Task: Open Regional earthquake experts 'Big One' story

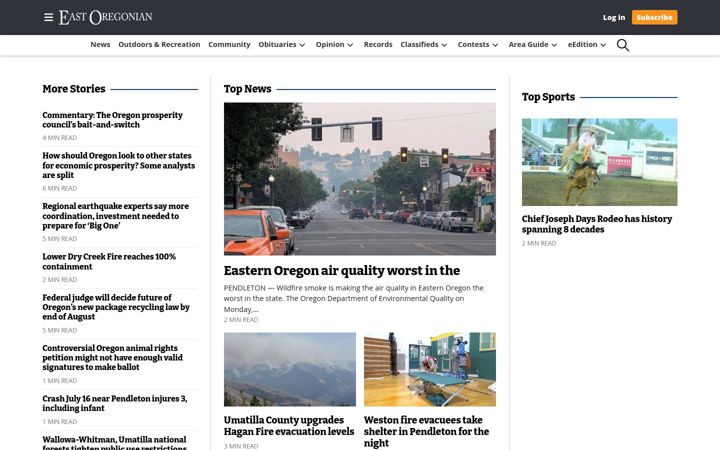Action: pyautogui.click(x=116, y=216)
